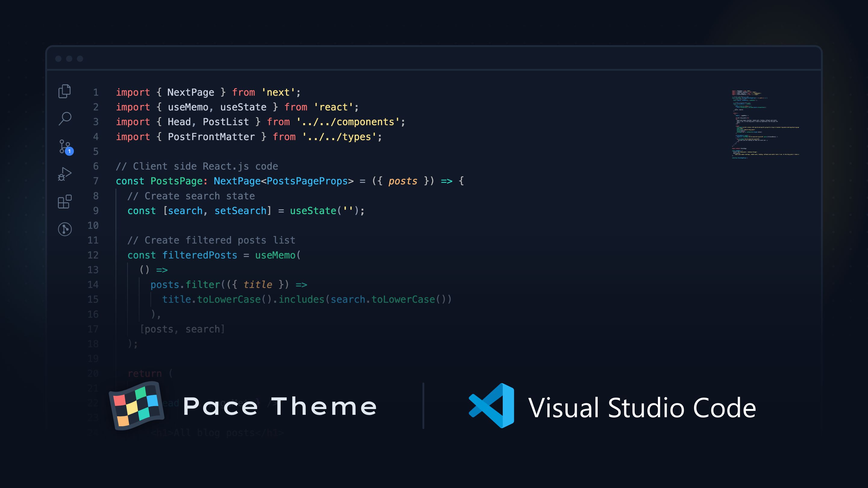Open the Run and Debug icon
Screen dimensions: 868x488
pos(65,174)
